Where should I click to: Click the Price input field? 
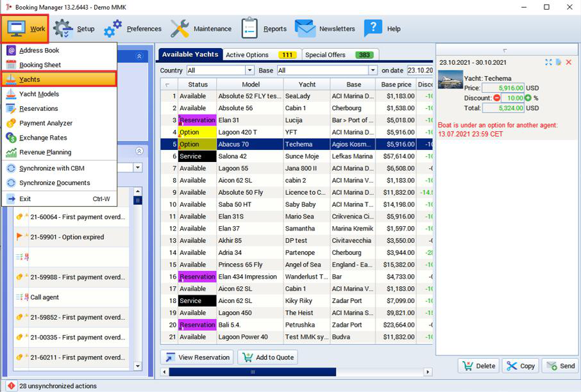tap(503, 88)
